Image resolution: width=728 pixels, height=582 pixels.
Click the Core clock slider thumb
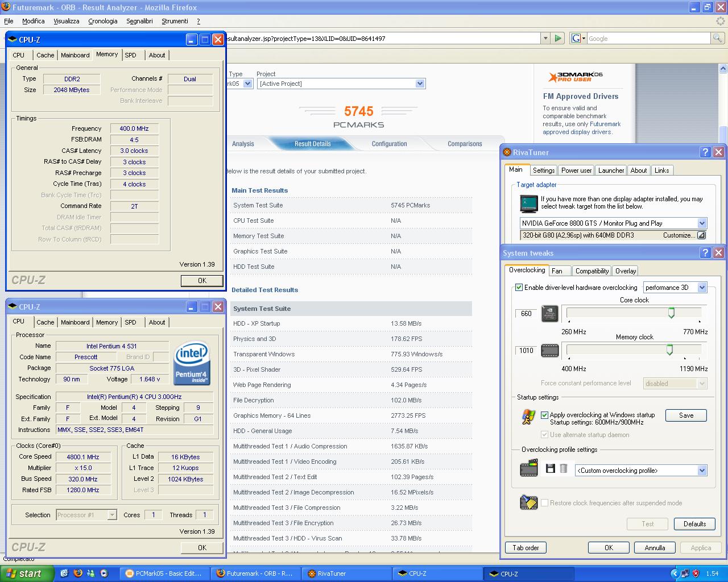pos(671,313)
